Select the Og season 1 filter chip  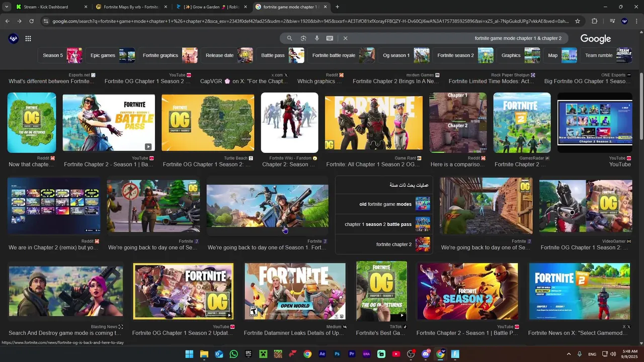[x=404, y=55]
